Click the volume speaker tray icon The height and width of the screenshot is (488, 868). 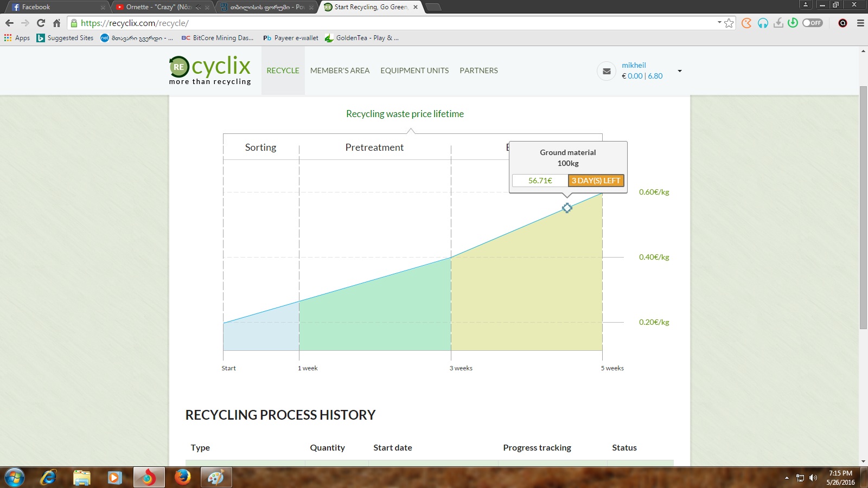click(813, 478)
